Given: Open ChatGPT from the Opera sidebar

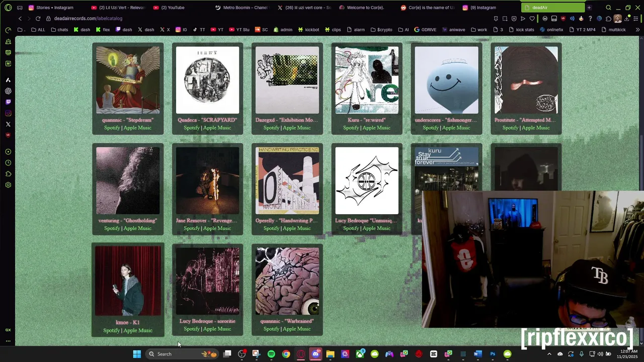Looking at the screenshot, I should pos(8,91).
